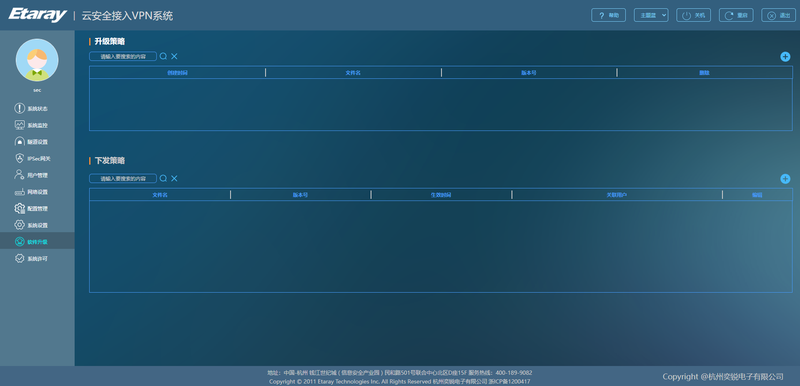The width and height of the screenshot is (800, 386).
Task: Click the plus icon to add 下发策略
Action: (x=785, y=178)
